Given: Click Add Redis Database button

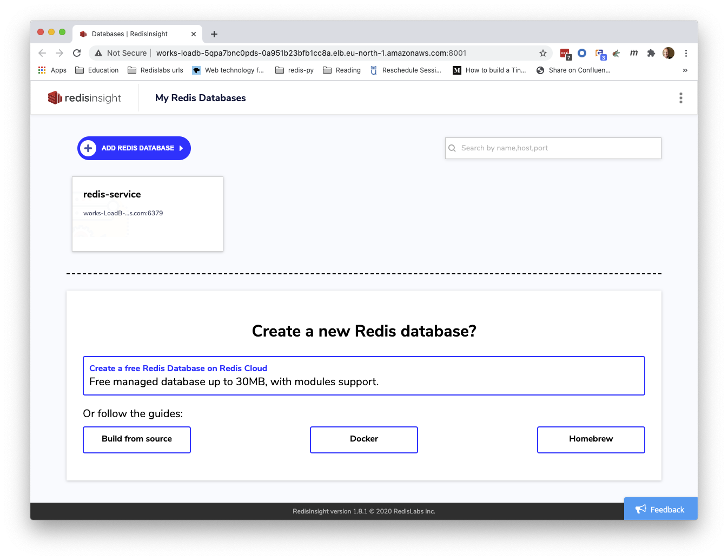Looking at the screenshot, I should [134, 148].
